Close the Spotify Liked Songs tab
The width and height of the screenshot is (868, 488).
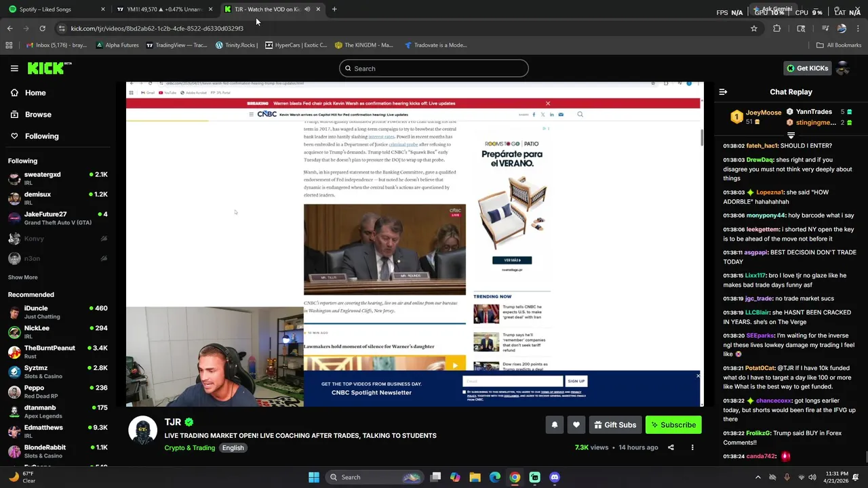[x=103, y=9]
